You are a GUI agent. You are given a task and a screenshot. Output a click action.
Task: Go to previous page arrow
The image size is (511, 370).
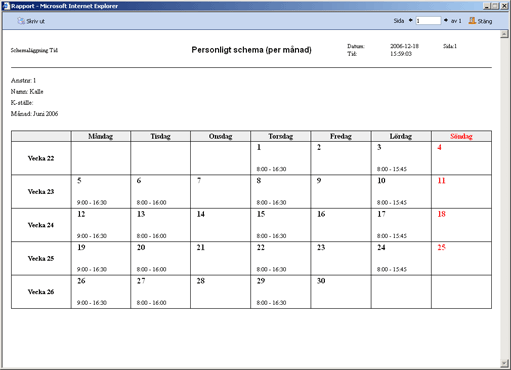(410, 21)
